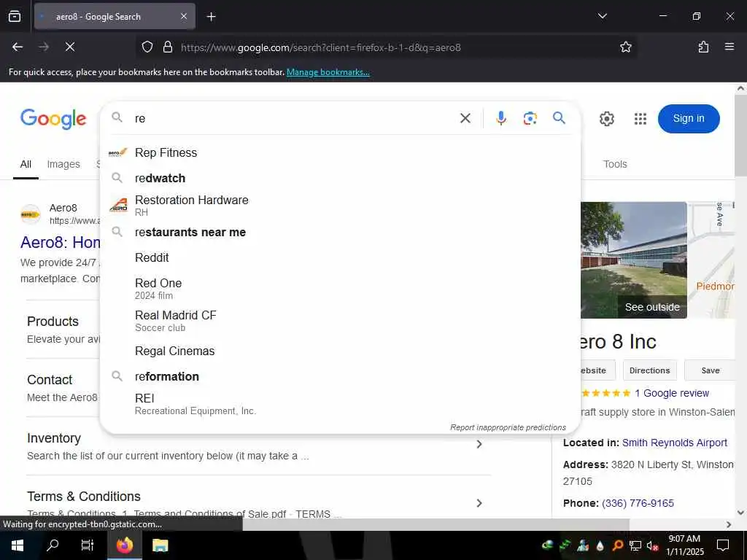
Task: Click the Save button in knowledge panel
Action: click(x=710, y=370)
